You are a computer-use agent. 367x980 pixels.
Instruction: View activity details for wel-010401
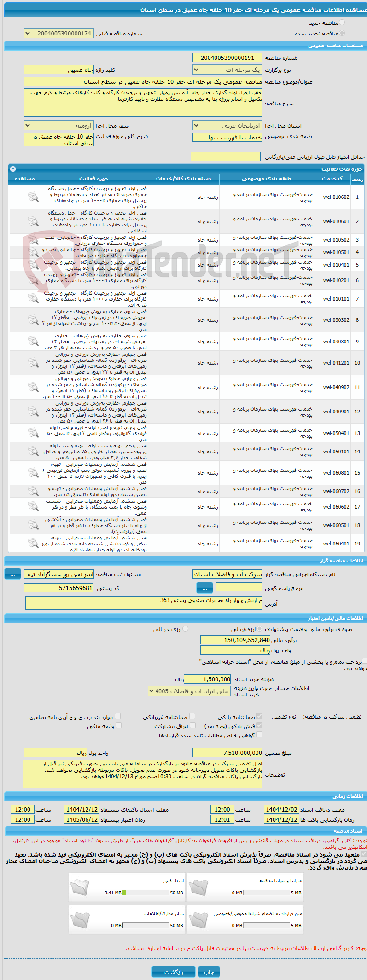pos(33,265)
